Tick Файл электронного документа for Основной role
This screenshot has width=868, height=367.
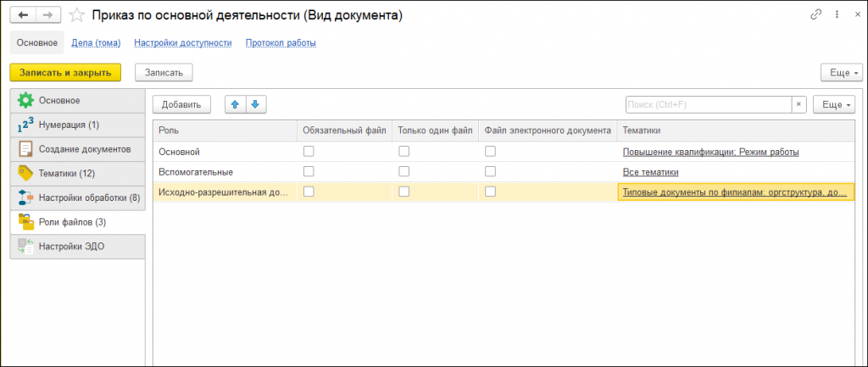490,151
